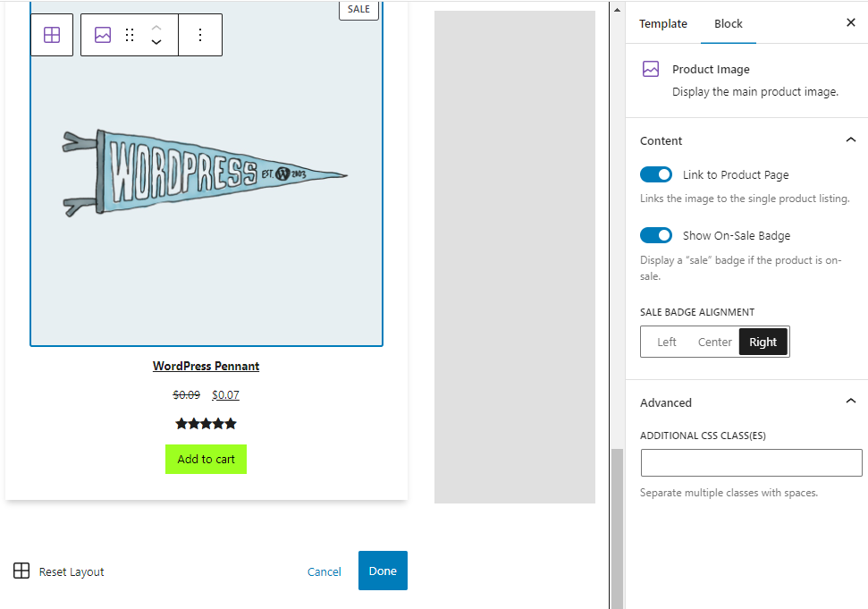Click Cancel to discard changes
The image size is (868, 609).
[x=324, y=571]
